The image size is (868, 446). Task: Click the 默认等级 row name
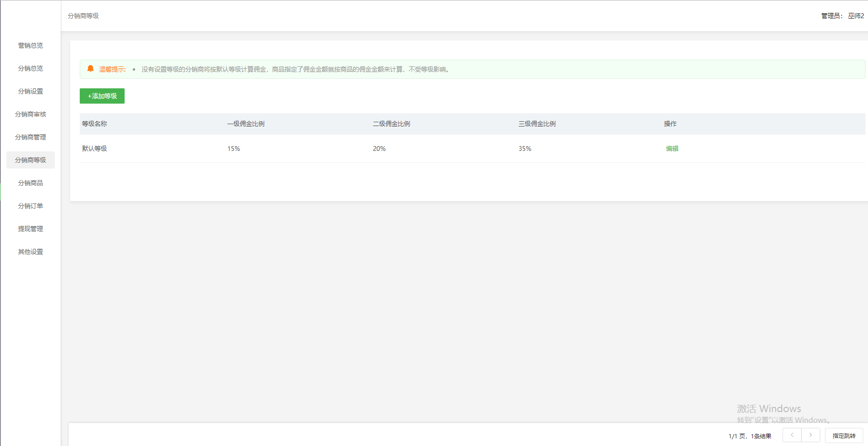(95, 149)
